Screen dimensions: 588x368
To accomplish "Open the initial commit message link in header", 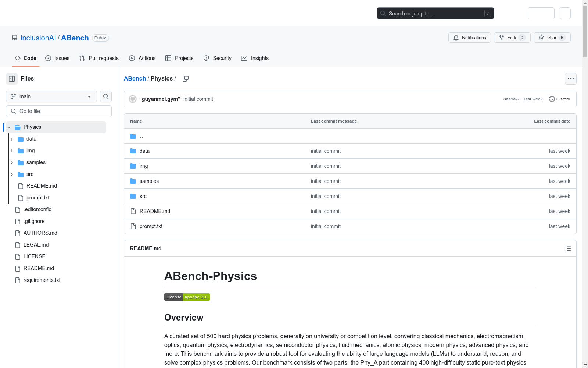I will pos(198,99).
